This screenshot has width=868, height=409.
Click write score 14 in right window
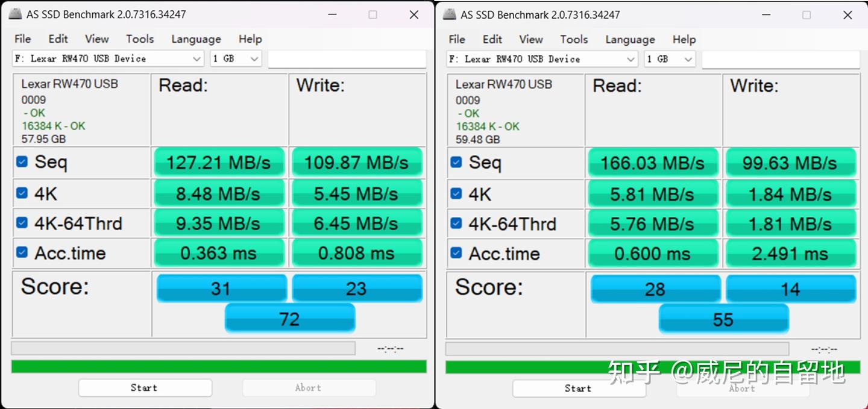pyautogui.click(x=790, y=289)
